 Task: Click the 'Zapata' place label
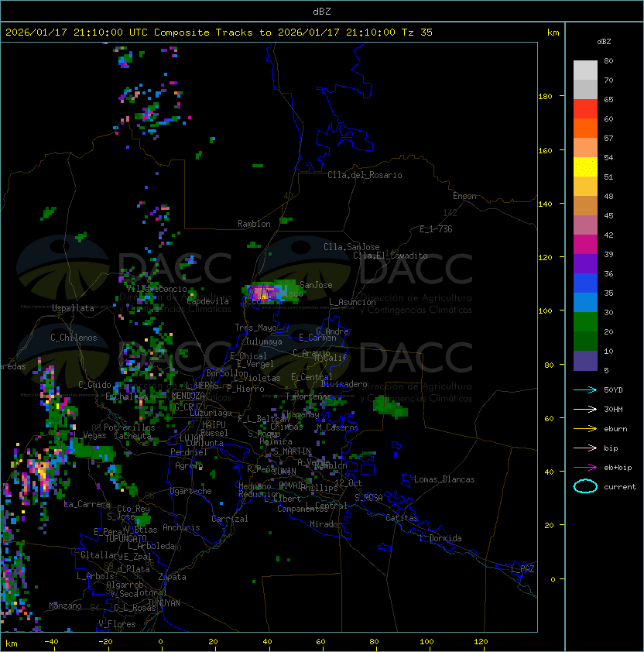172,577
